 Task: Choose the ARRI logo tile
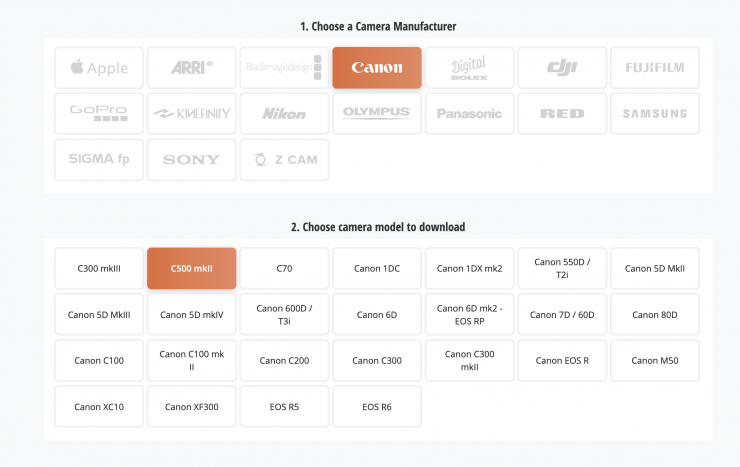point(191,68)
